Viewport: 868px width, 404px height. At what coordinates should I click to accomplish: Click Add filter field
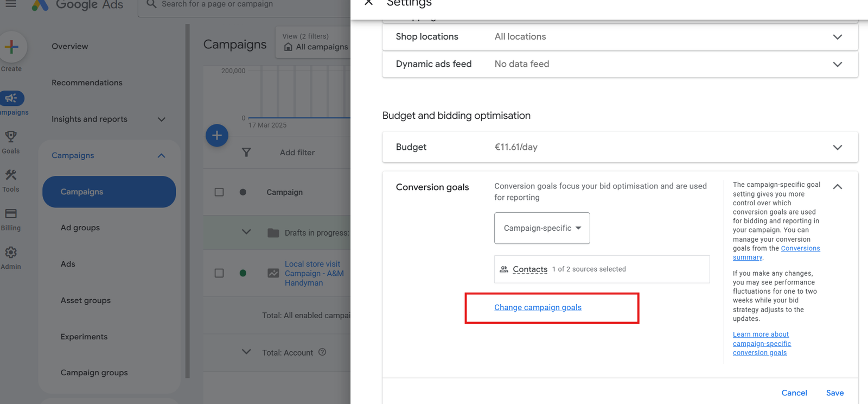pyautogui.click(x=297, y=153)
